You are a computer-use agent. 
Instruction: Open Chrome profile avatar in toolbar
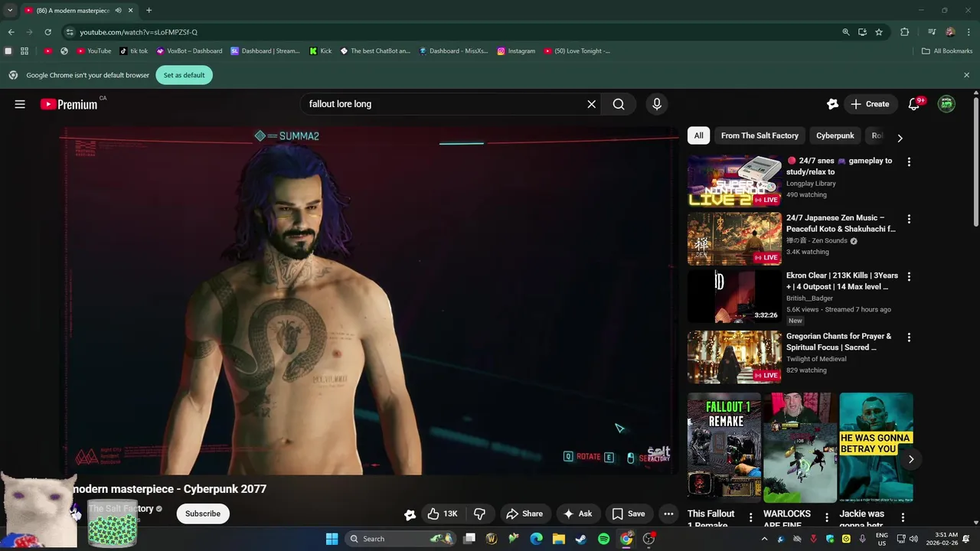click(x=950, y=32)
